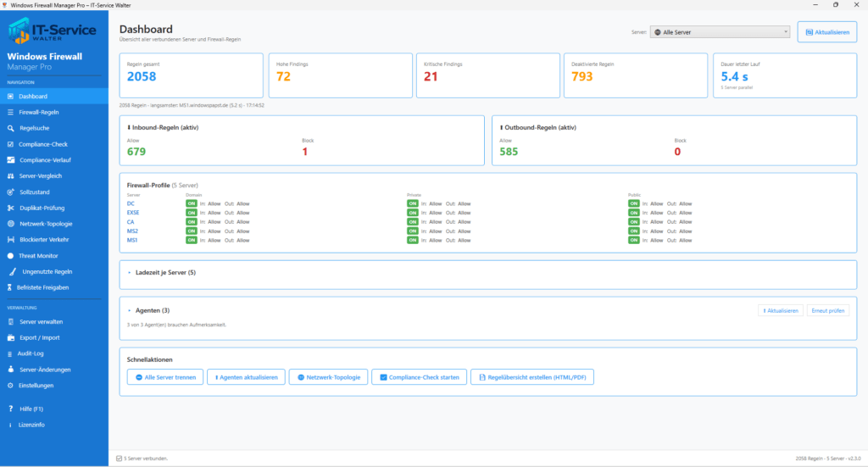This screenshot has width=868, height=467.
Task: Open the Alle Server dropdown
Action: (x=720, y=32)
